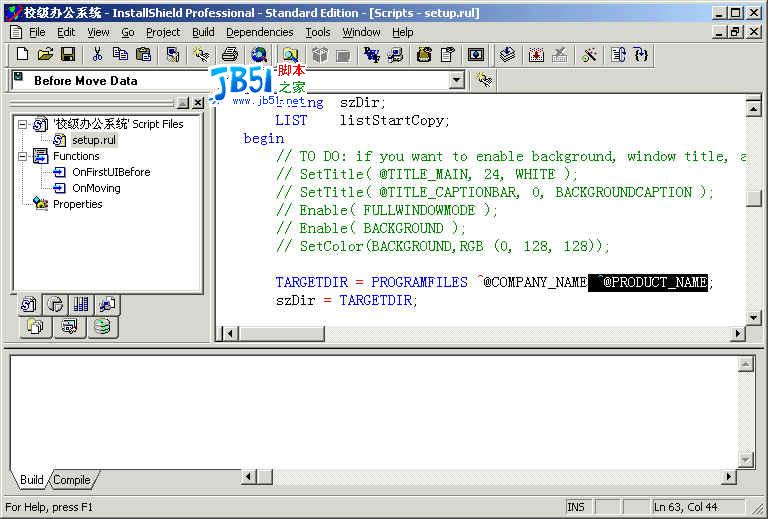Click the Copy toolbar icon

click(x=120, y=54)
